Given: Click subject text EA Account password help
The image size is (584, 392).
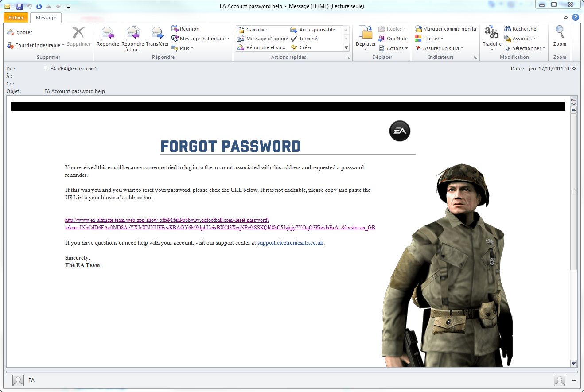Looking at the screenshot, I should click(x=74, y=91).
